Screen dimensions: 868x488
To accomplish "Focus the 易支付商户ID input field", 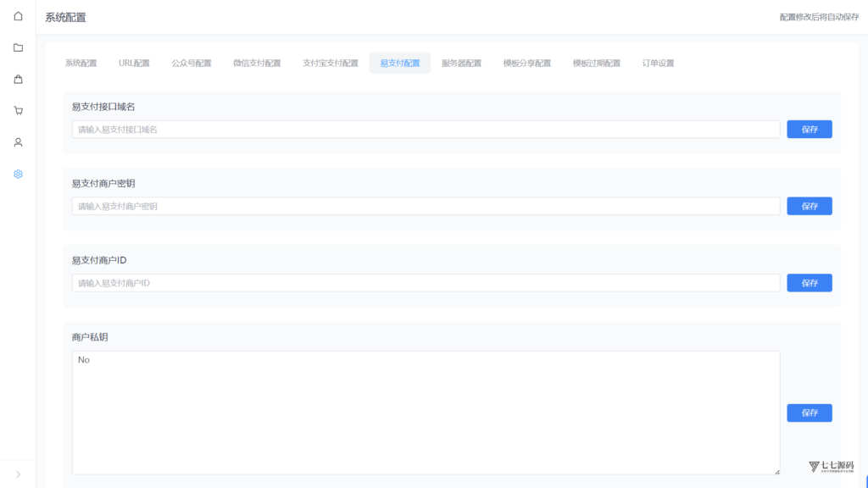I will (426, 283).
